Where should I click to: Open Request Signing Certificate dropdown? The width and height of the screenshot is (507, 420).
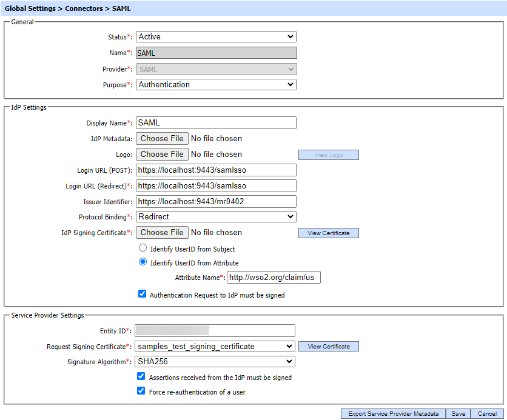click(215, 347)
